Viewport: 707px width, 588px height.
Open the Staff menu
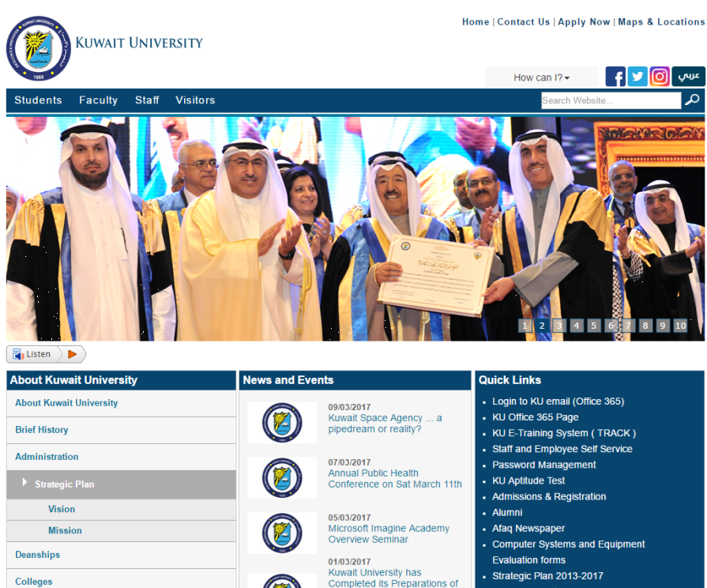147,100
